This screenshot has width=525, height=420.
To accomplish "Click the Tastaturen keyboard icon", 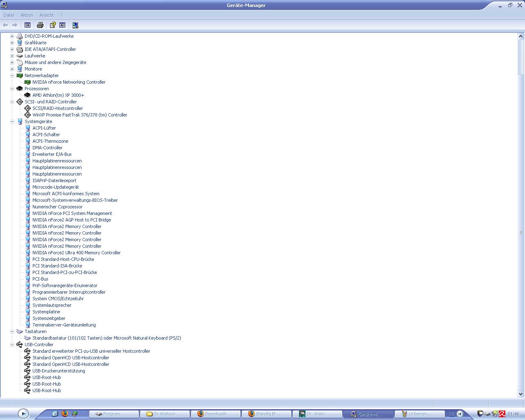I will point(19,331).
